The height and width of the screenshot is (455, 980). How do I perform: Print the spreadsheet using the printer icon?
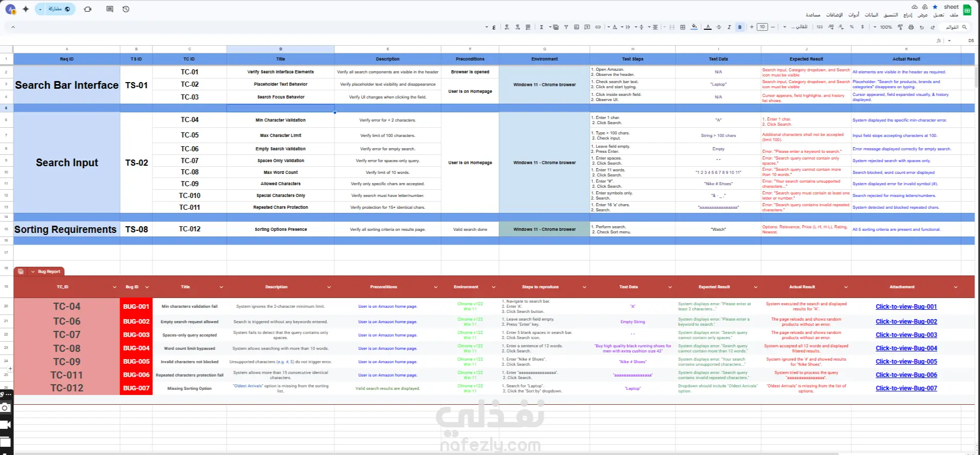[x=911, y=27]
